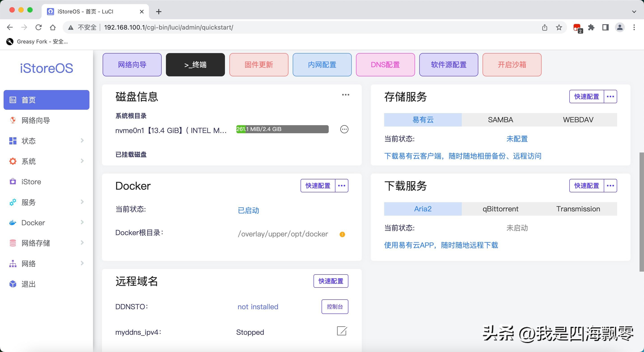Reload the page with the refresh icon
644x352 pixels.
38,27
